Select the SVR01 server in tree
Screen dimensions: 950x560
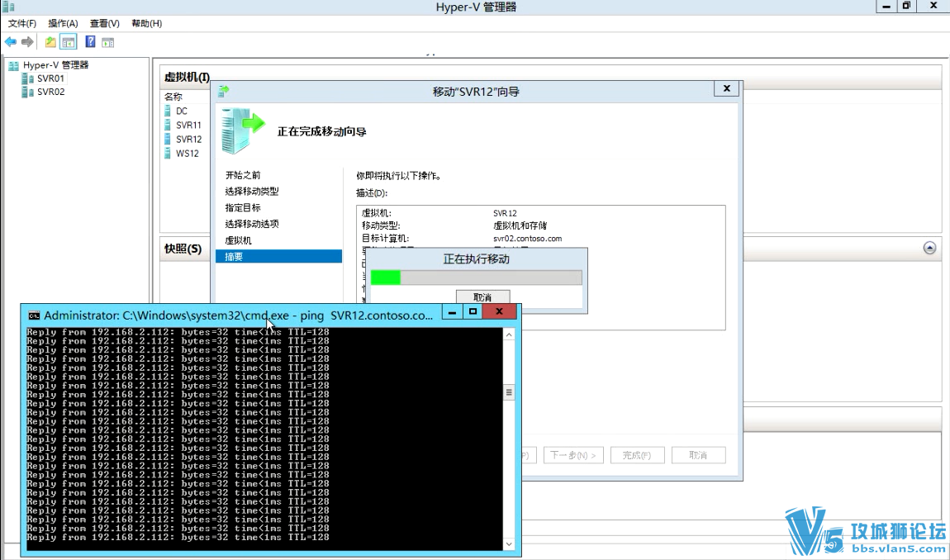50,78
